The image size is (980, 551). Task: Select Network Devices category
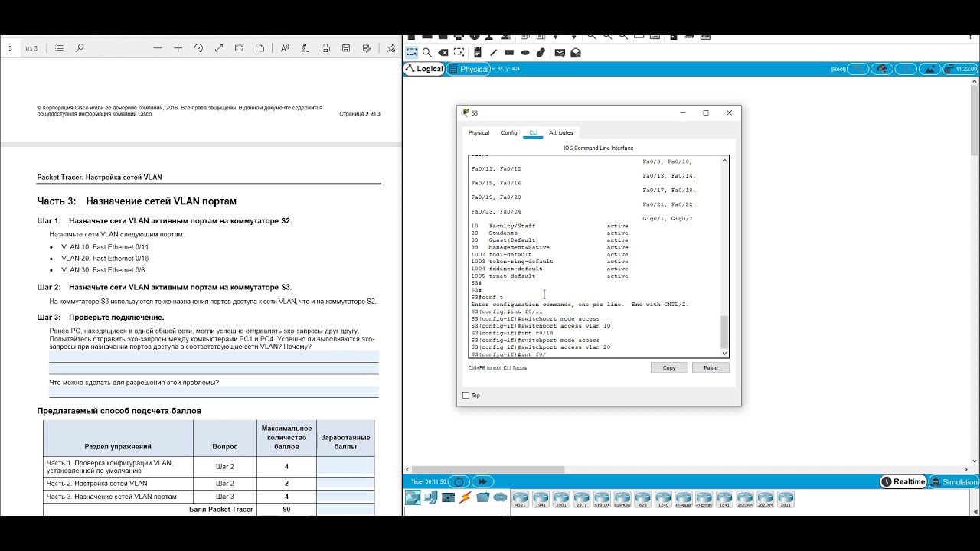click(x=413, y=498)
